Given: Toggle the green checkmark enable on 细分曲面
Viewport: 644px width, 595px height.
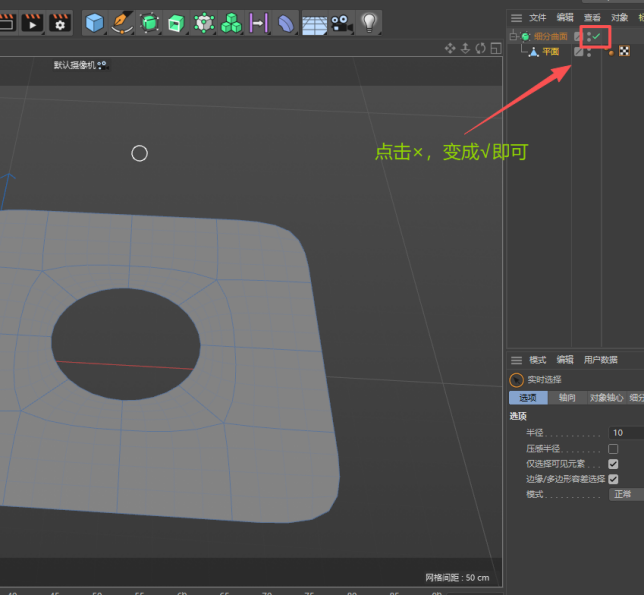Looking at the screenshot, I should pos(596,37).
